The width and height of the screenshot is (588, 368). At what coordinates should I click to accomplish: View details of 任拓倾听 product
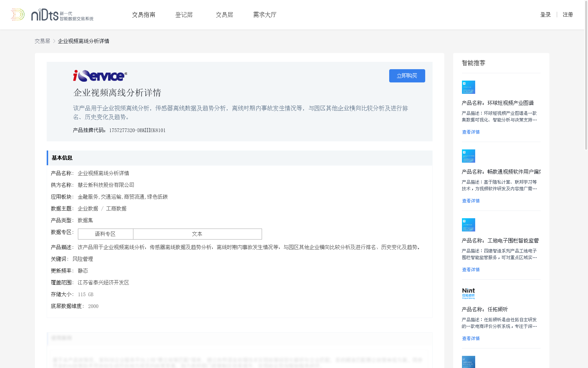tap(471, 339)
